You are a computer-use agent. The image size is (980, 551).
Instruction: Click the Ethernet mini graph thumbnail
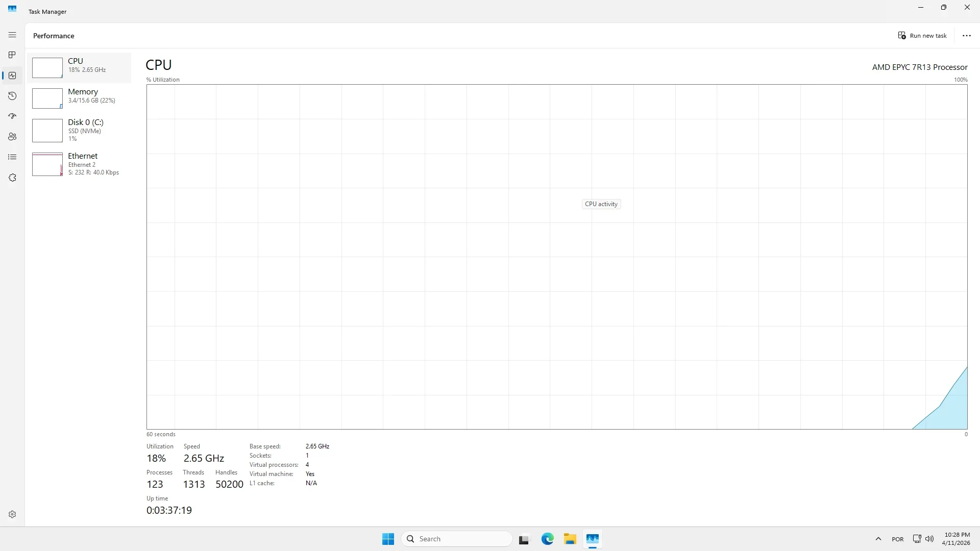click(47, 164)
